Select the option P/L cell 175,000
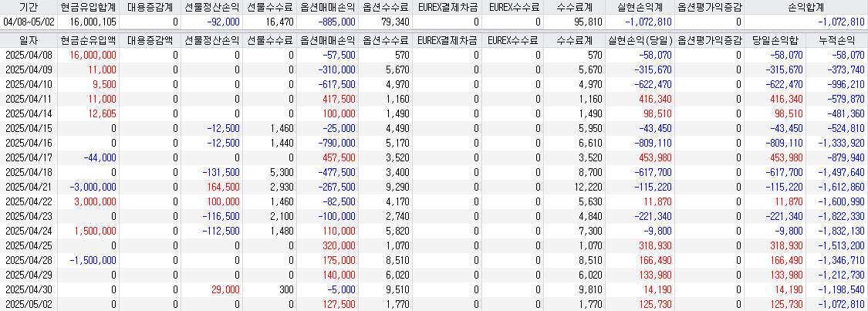 (327, 261)
